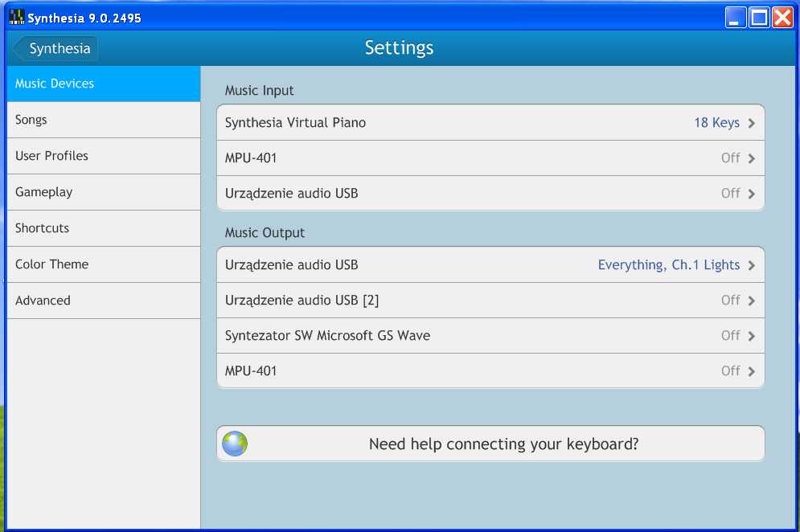Click Off status for Syntezator SW Microsoft GS Wave

[x=731, y=335]
